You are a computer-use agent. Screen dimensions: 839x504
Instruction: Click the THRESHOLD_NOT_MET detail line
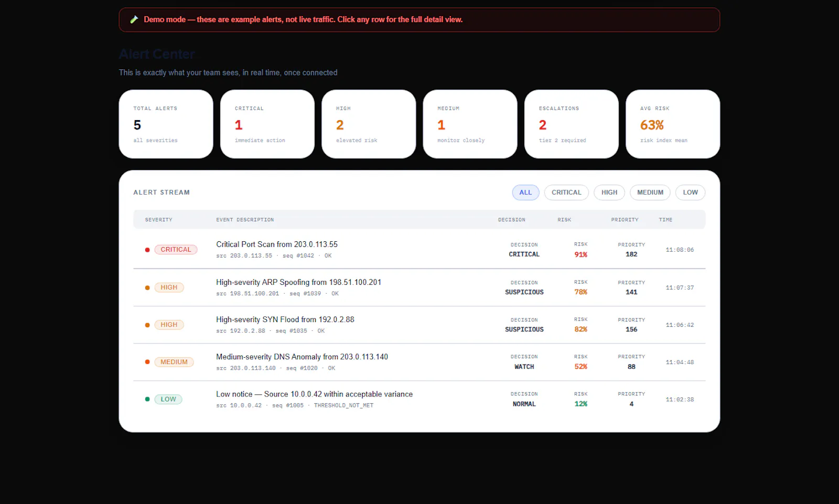pyautogui.click(x=295, y=405)
